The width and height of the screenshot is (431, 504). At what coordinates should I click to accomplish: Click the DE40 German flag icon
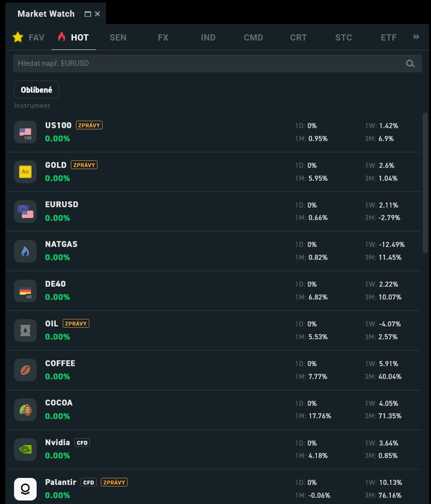pyautogui.click(x=25, y=291)
